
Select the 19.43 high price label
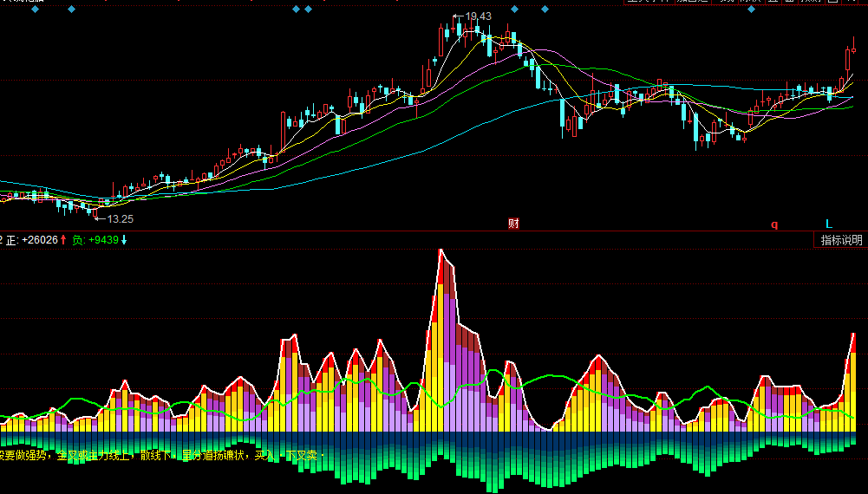(x=478, y=16)
